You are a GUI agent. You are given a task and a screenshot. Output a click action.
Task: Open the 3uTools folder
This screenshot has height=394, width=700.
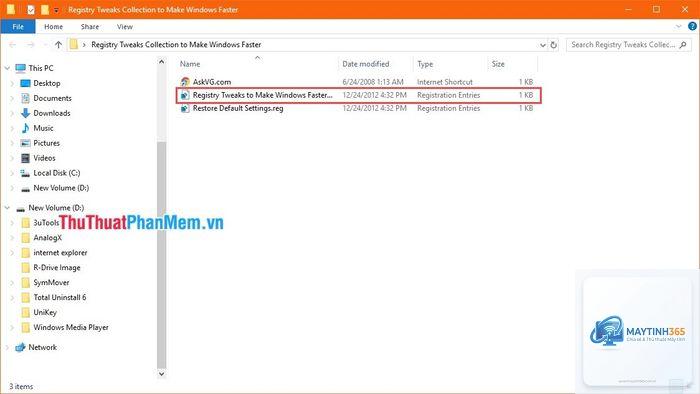tap(46, 223)
